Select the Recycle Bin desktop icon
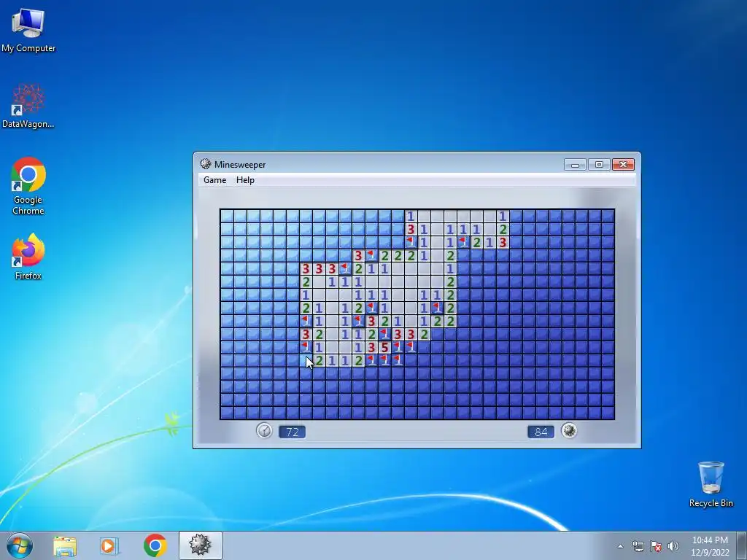 (x=711, y=484)
